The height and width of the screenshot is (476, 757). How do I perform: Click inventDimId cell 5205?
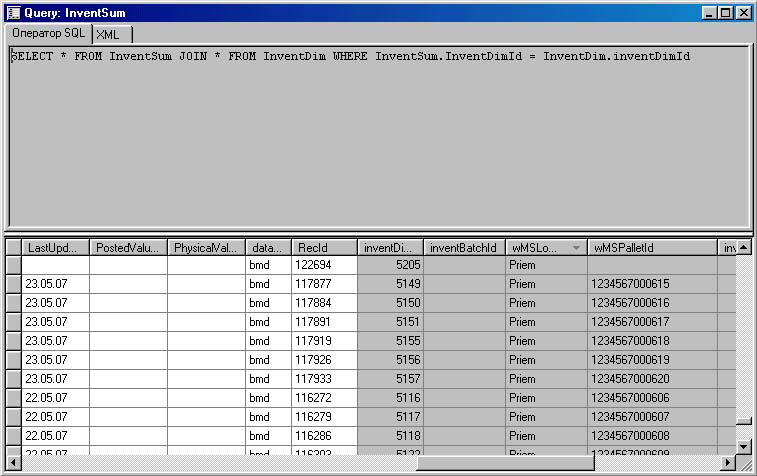(x=390, y=265)
